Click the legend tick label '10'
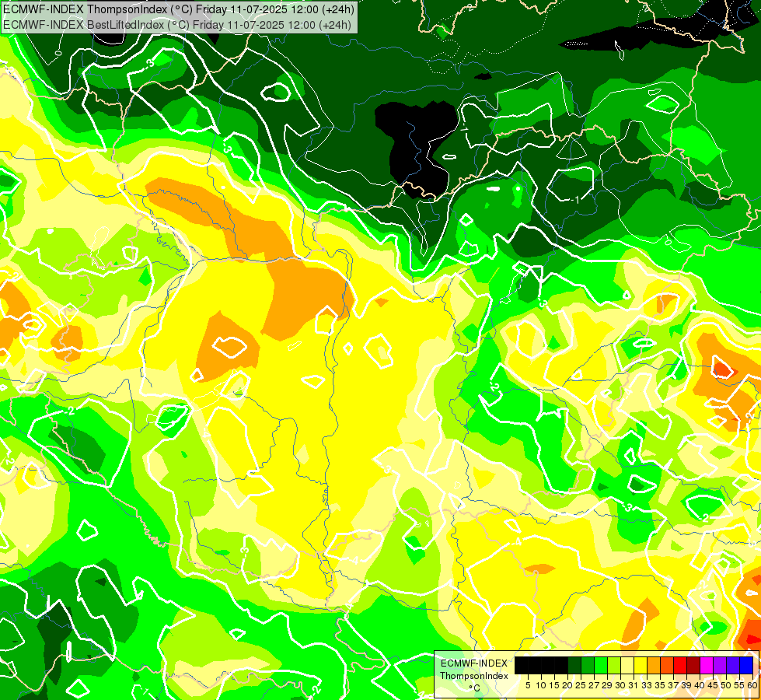761x700 pixels. coord(541,685)
